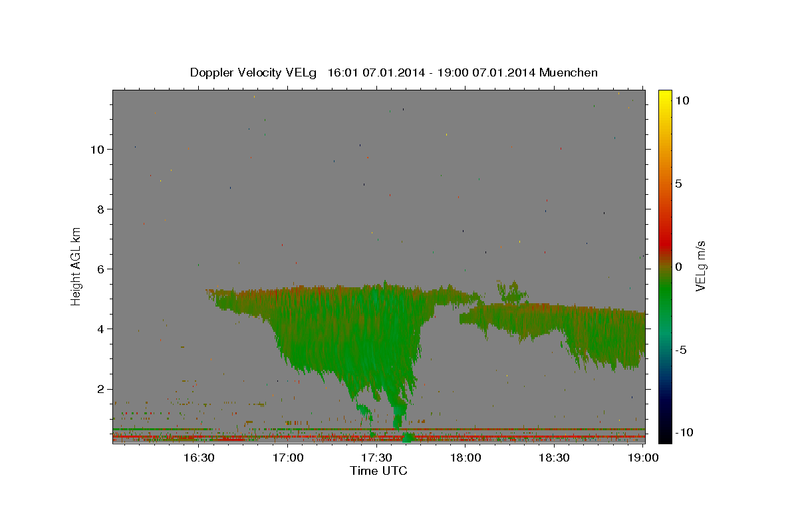Click the height axis value 8
This screenshot has height=532, width=798.
100,209
